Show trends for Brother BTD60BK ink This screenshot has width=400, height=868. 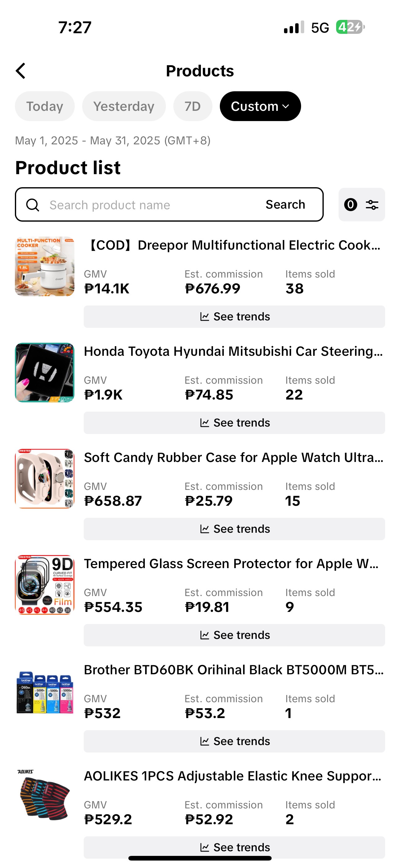[x=234, y=741]
